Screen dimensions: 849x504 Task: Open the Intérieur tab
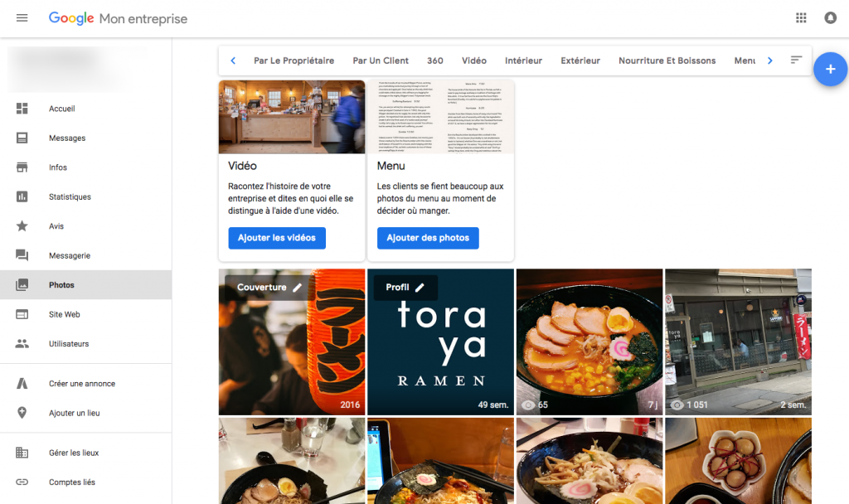point(524,61)
